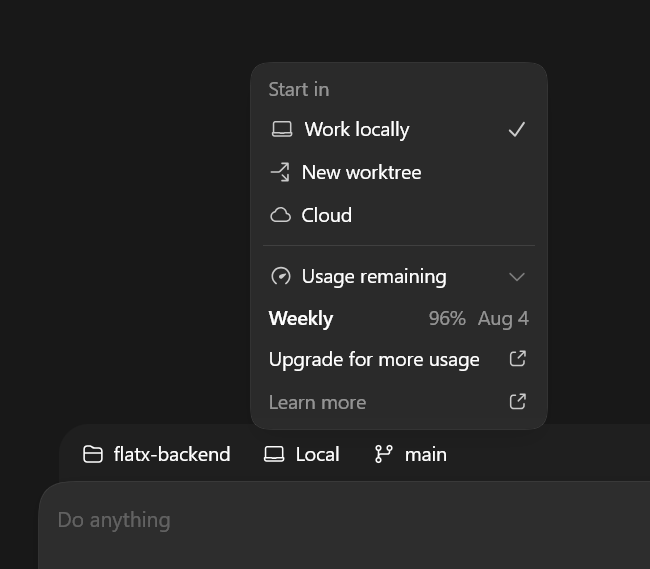The image size is (650, 569).
Task: Click external link icon beside Upgrade
Action: coord(518,359)
